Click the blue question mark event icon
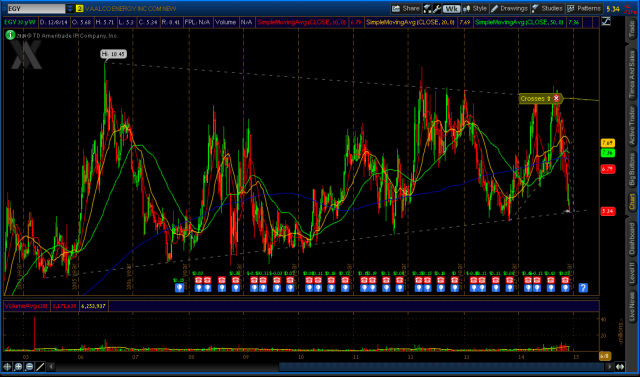The image size is (640, 377). (583, 288)
